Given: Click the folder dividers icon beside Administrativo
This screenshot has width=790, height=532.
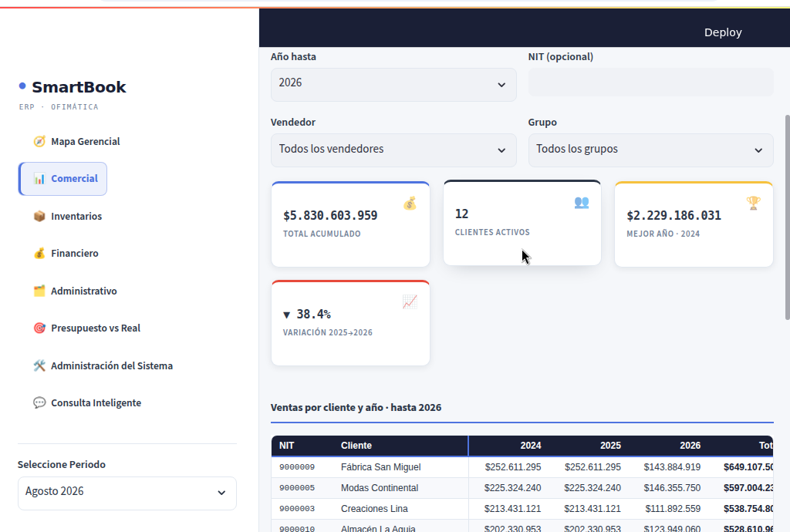Looking at the screenshot, I should coord(39,291).
